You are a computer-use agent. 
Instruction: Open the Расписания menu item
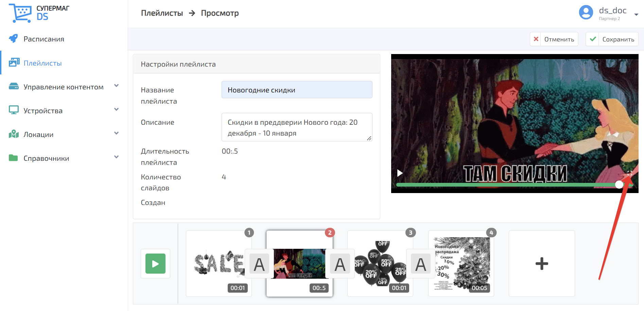44,39
